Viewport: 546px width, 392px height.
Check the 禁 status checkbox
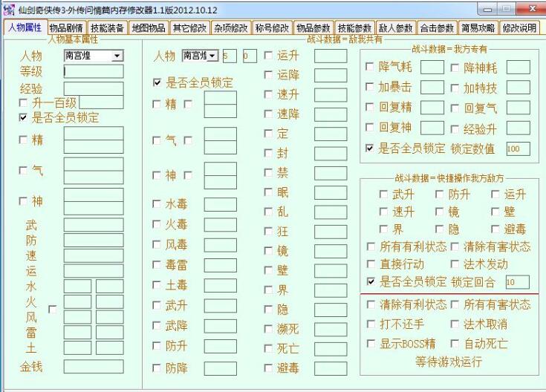click(x=268, y=173)
